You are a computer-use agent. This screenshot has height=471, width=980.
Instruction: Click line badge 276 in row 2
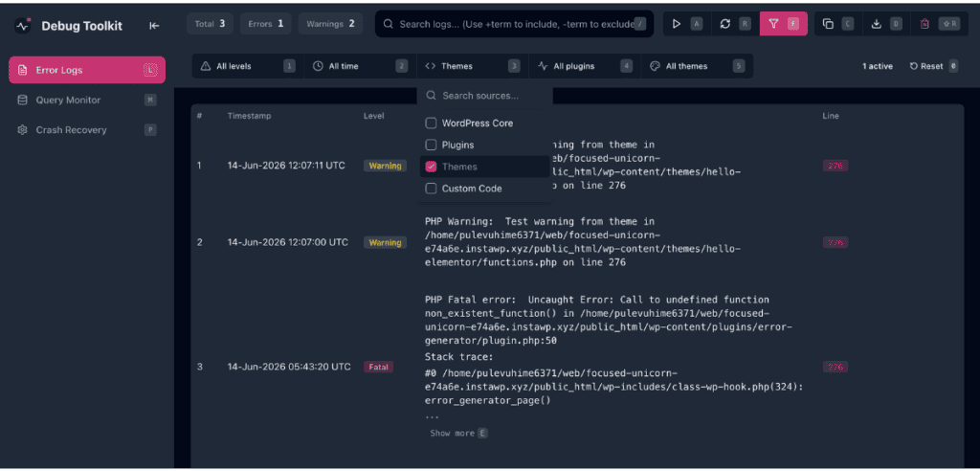coord(835,242)
